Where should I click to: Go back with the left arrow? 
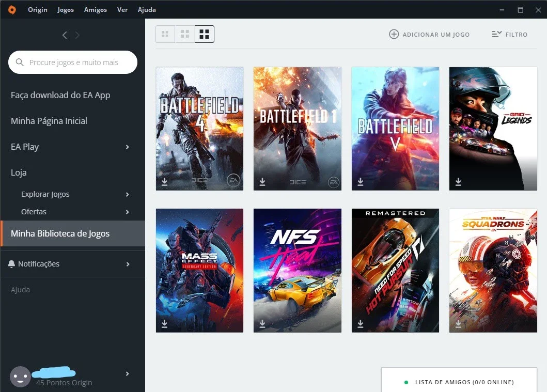coord(65,35)
